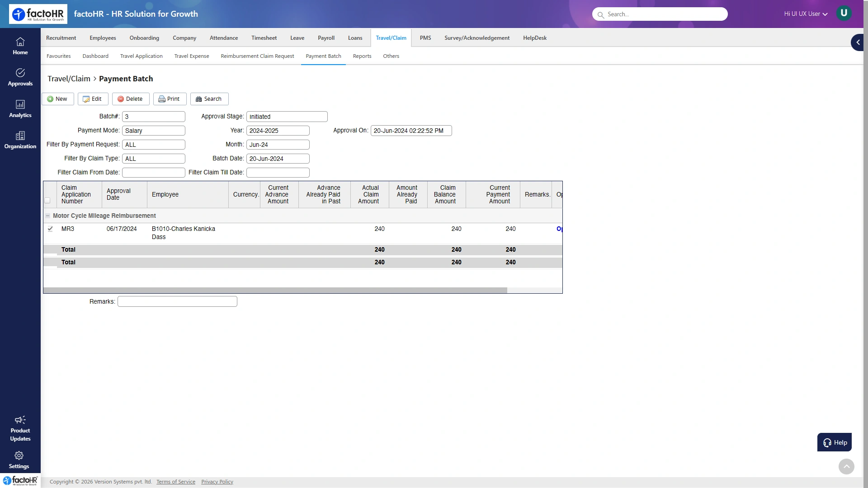Open the Loans menu
The image size is (868, 488).
355,38
